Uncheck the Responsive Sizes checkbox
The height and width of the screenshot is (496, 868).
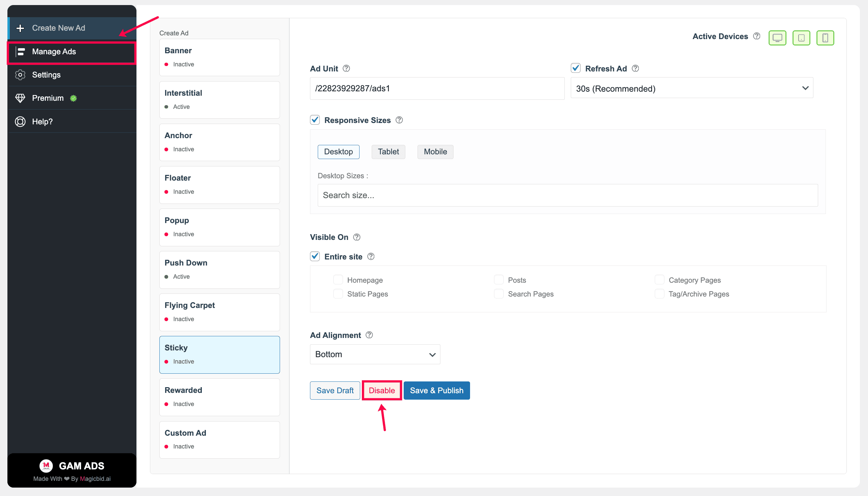click(x=315, y=120)
